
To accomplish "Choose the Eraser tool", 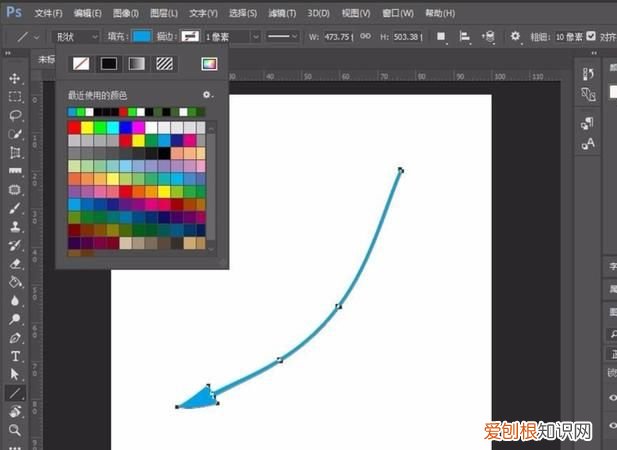I will coord(15,264).
